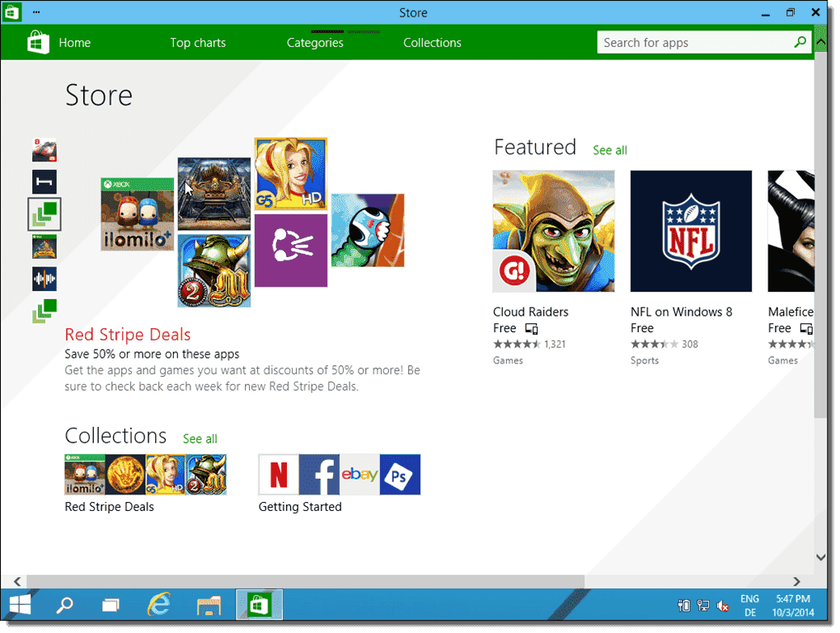Open File Explorer from the taskbar
This screenshot has width=840, height=633.
(x=207, y=604)
